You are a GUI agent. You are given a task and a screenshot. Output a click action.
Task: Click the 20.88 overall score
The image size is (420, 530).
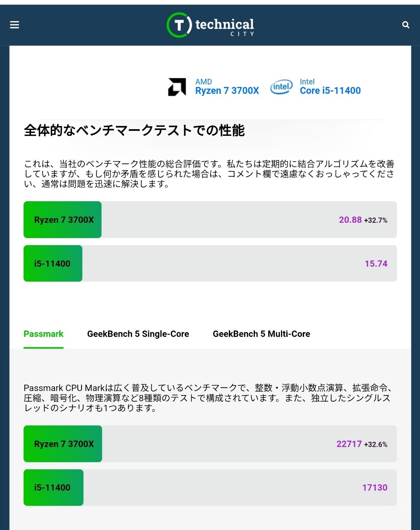pos(350,220)
